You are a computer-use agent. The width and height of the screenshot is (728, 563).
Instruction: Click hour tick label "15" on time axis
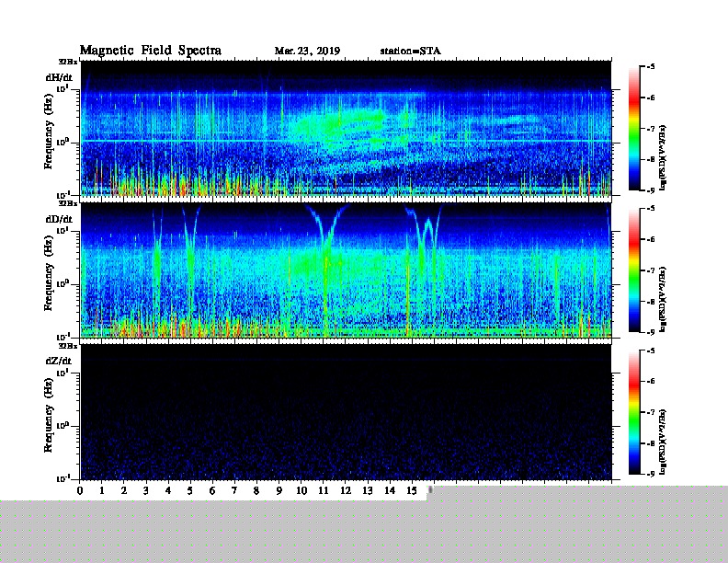(x=412, y=490)
